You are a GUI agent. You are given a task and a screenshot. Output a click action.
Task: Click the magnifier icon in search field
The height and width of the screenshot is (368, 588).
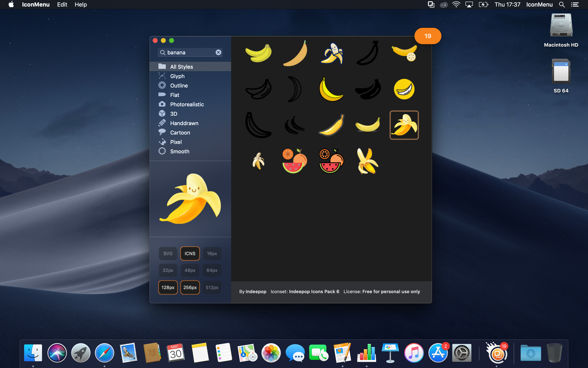point(163,53)
